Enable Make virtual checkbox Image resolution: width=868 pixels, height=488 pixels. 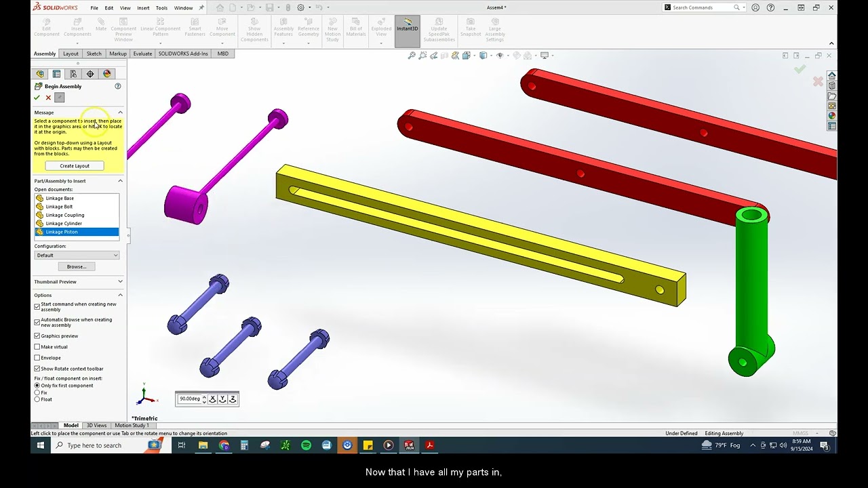(x=37, y=346)
